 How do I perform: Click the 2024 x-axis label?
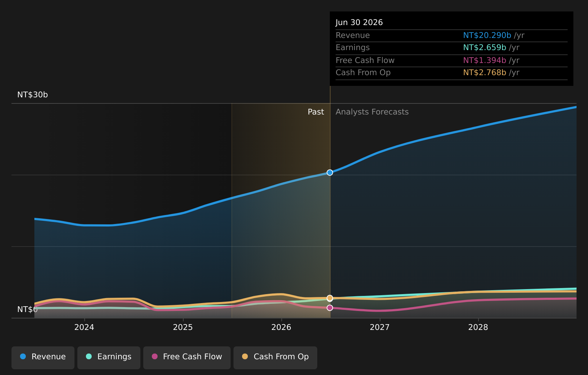point(84,327)
